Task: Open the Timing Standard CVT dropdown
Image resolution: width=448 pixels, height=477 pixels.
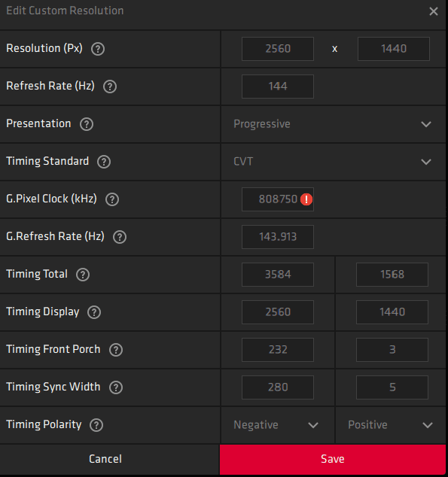Action: coord(334,162)
